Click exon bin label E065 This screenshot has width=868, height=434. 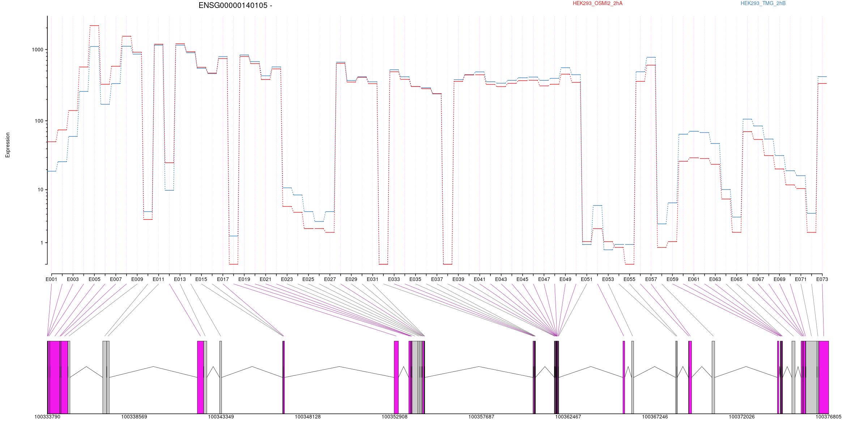click(736, 279)
